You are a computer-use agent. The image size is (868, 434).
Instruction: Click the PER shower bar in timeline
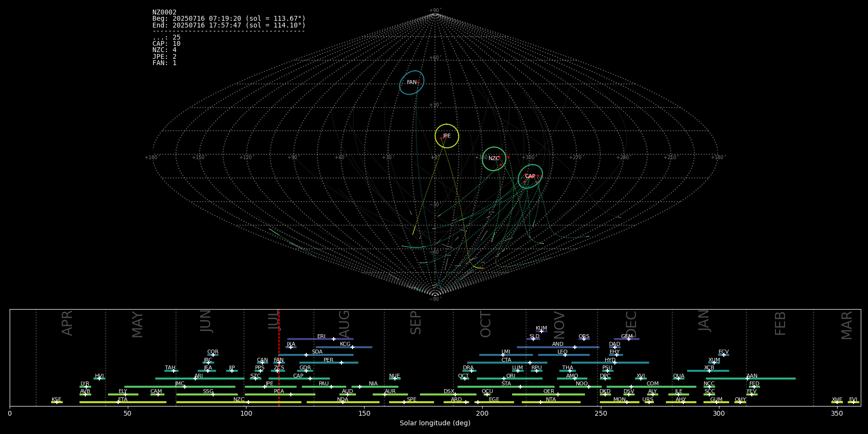point(329,363)
